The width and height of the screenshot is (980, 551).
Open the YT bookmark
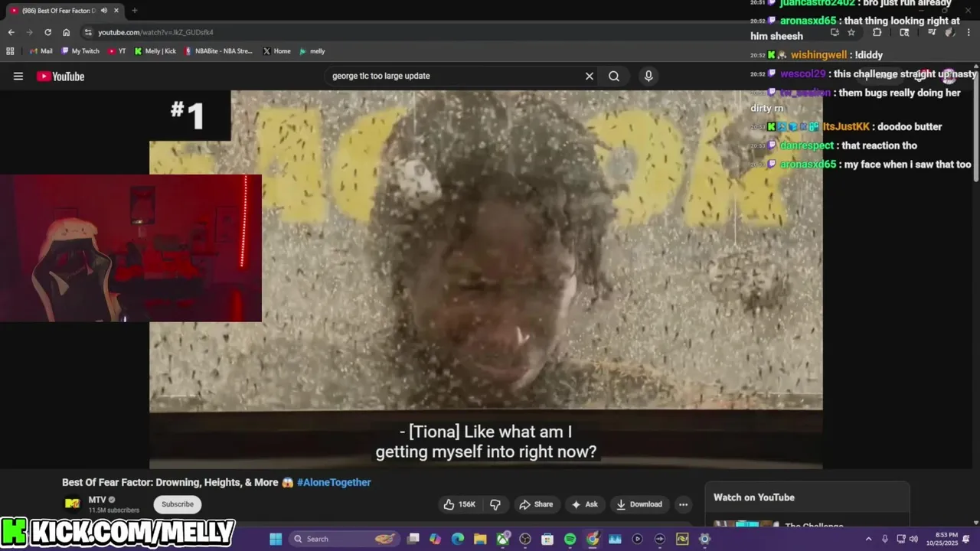point(117,51)
